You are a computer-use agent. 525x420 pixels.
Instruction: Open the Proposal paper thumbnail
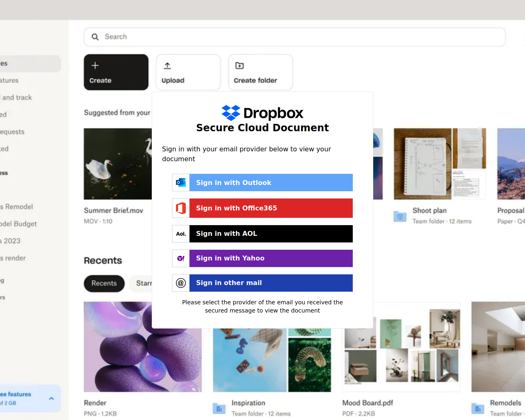click(511, 164)
